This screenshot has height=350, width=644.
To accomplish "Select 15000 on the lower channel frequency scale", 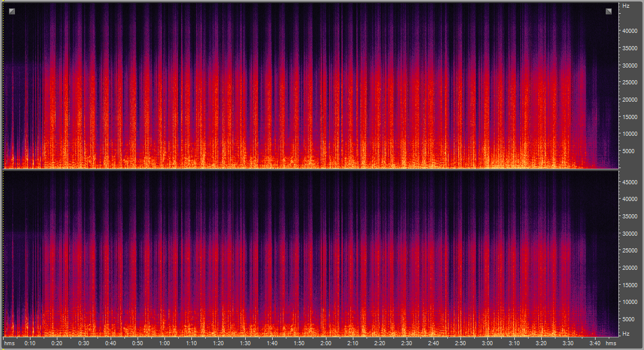I will pyautogui.click(x=630, y=285).
